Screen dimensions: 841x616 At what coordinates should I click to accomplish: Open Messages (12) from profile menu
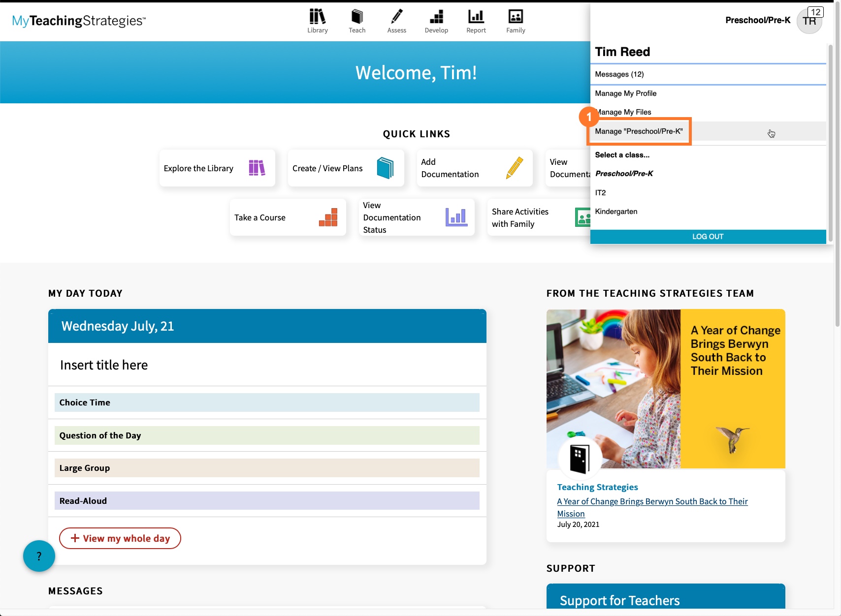click(x=619, y=74)
